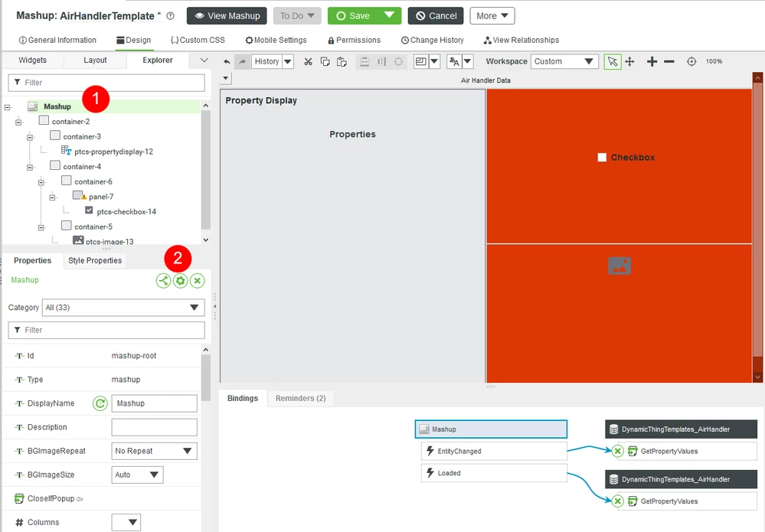Select ptcs-checkbox-14 in the explorer tree
765x532 pixels.
point(126,211)
